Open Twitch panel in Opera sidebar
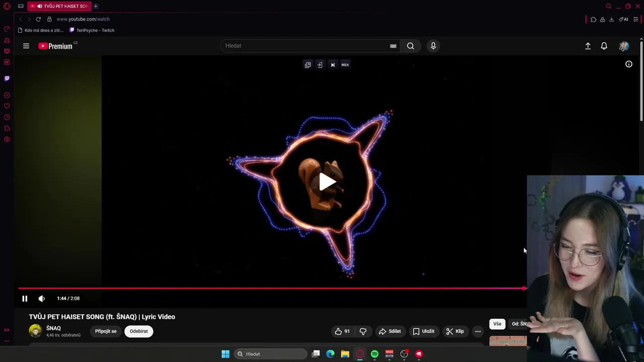The width and height of the screenshot is (644, 362). (x=7, y=78)
